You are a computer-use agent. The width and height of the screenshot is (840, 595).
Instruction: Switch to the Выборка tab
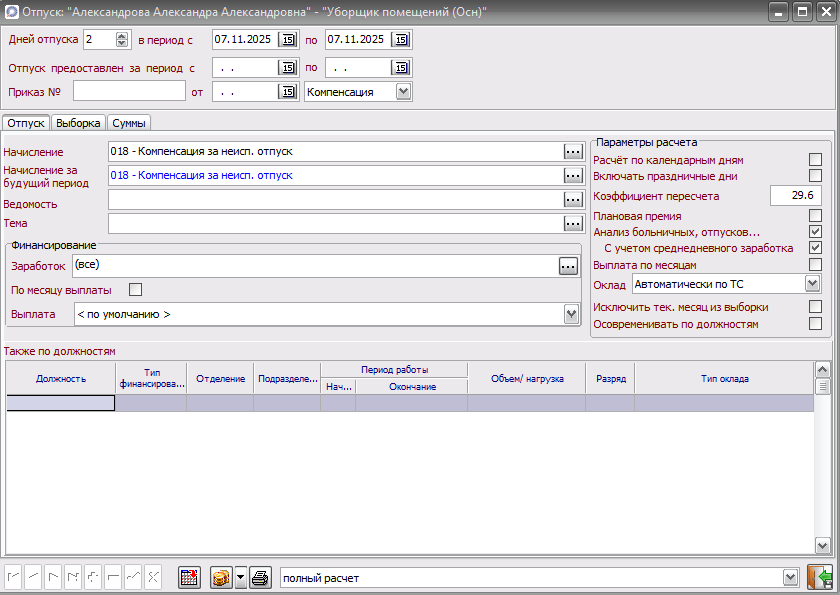[78, 123]
